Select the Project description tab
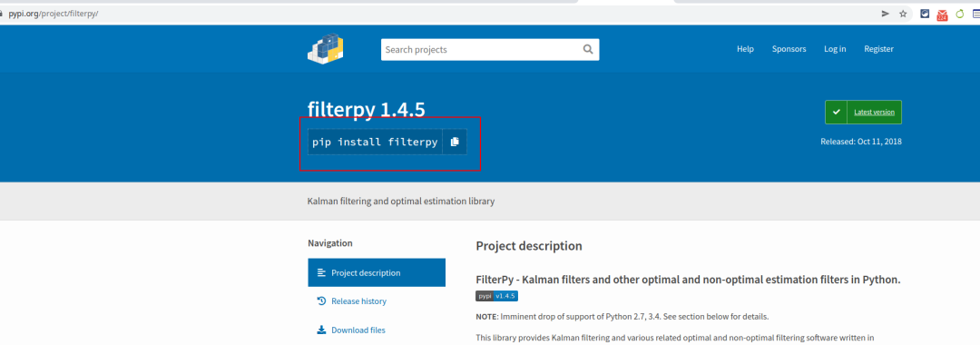Viewport: 980px width, 345px height. click(x=377, y=272)
